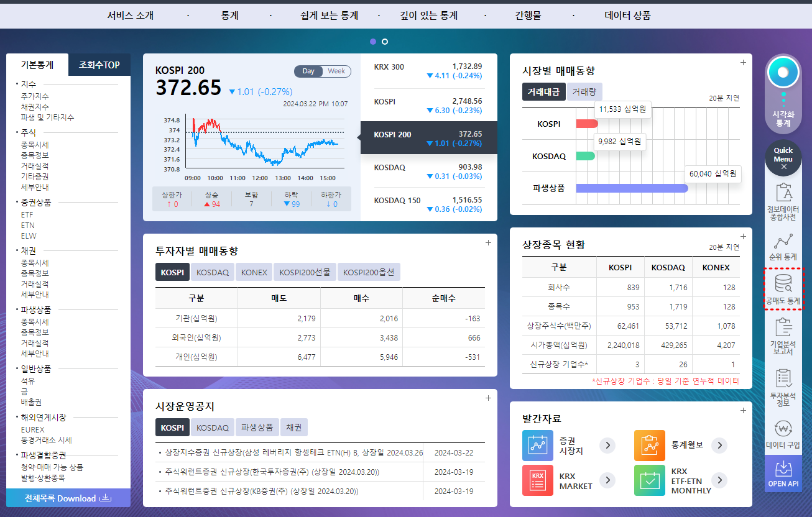812x517 pixels.
Task: Select the 기본통계 sidebar tab
Action: click(37, 65)
